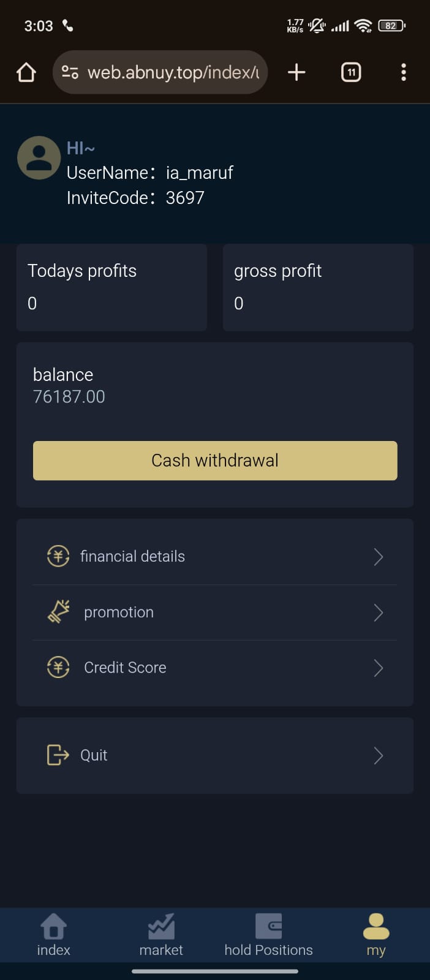Open a new browser tab
This screenshot has width=430, height=980.
click(296, 72)
